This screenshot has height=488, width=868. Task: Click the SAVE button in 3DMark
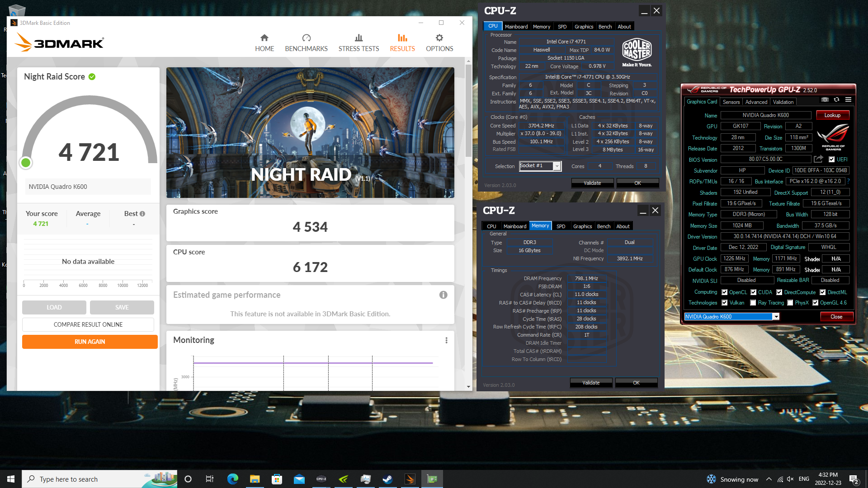tap(122, 307)
